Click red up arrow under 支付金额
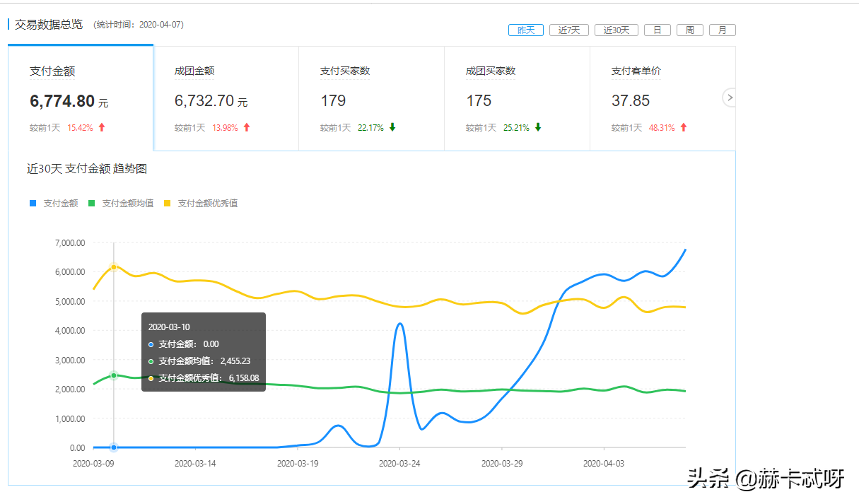859x504 pixels. (102, 128)
